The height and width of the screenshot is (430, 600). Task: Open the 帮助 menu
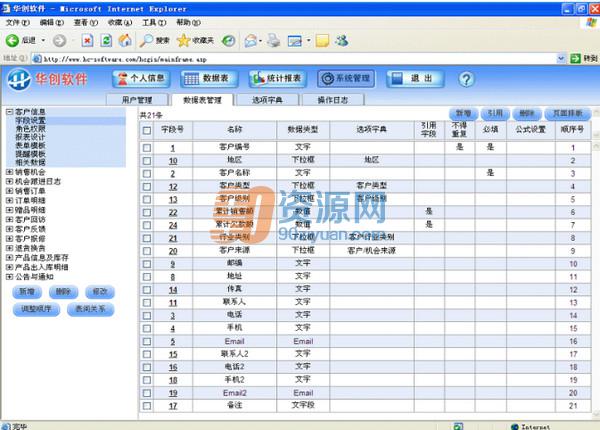[x=188, y=23]
